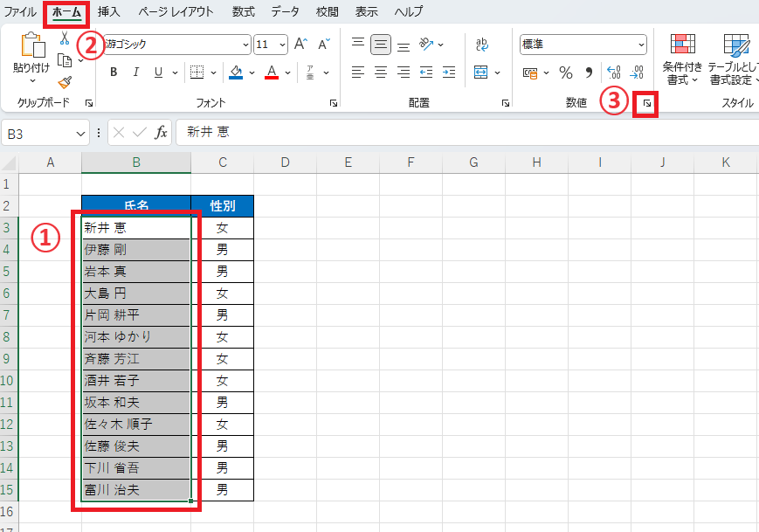
Task: Open the Name Box dropdown arrow
Action: [x=81, y=134]
